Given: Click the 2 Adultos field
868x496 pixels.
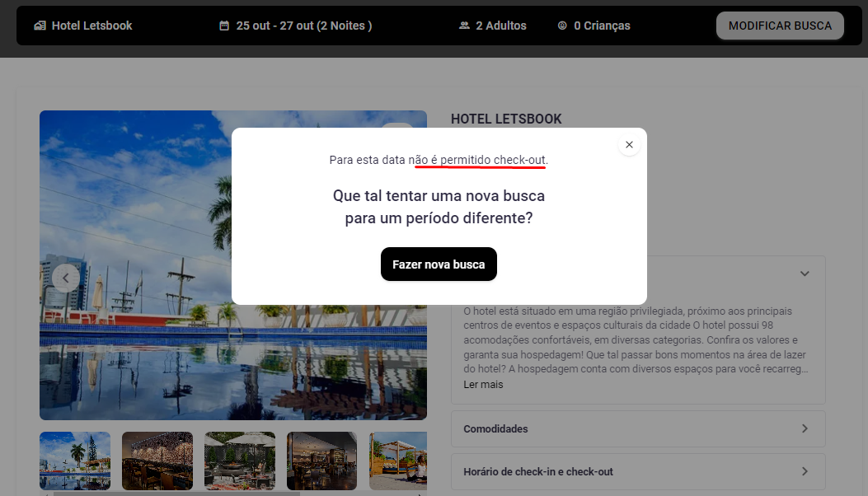Looking at the screenshot, I should pyautogui.click(x=501, y=26).
